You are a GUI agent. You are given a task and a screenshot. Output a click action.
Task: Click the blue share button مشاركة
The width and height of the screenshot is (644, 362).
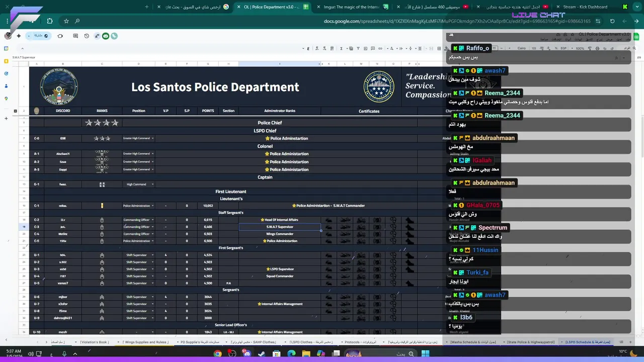pos(41,36)
